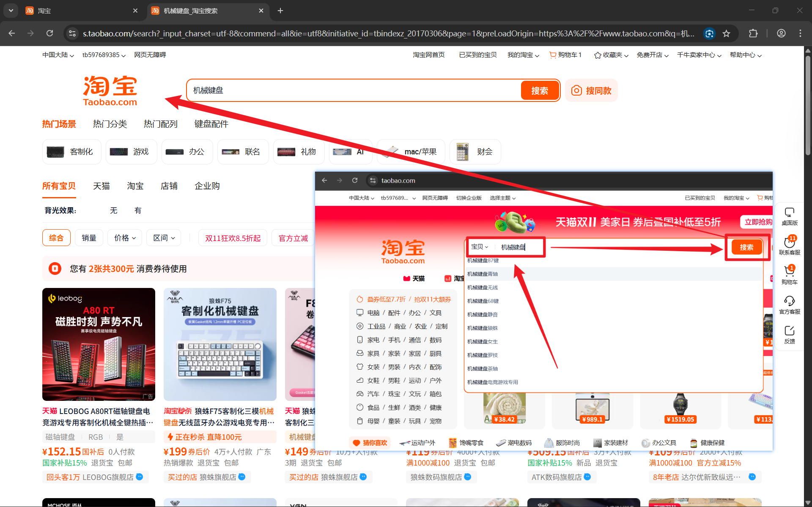View site information icon in address bar

pyautogui.click(x=72, y=33)
